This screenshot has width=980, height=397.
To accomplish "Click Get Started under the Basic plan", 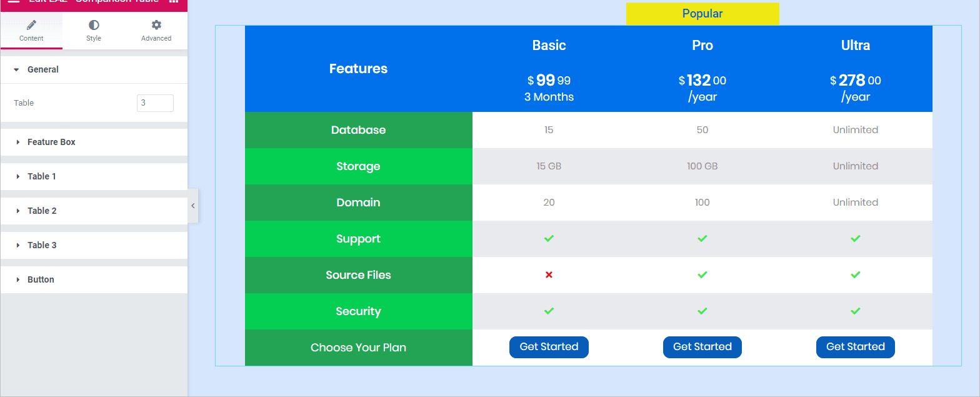I will 549,347.
